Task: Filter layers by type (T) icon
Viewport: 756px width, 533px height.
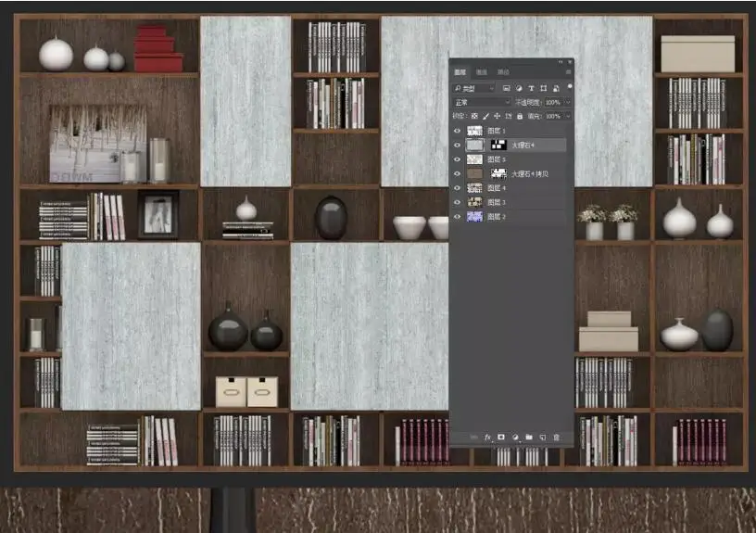Action: click(x=531, y=88)
